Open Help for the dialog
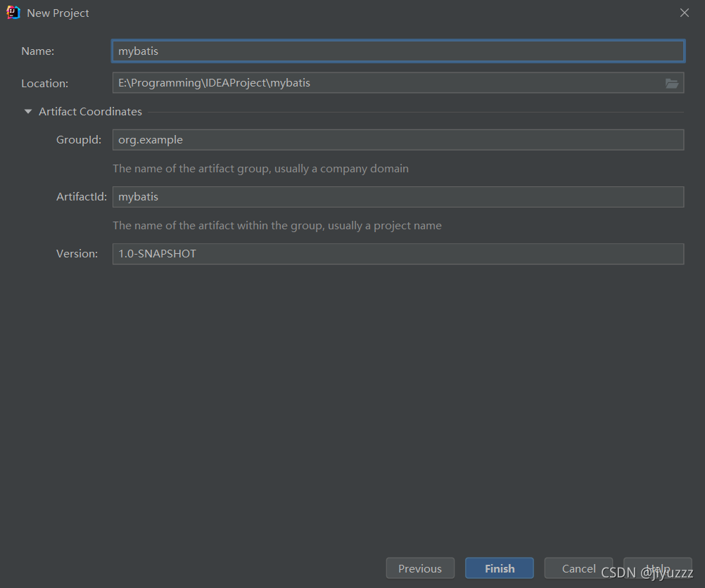Screen dimensions: 705x588 click(x=658, y=568)
